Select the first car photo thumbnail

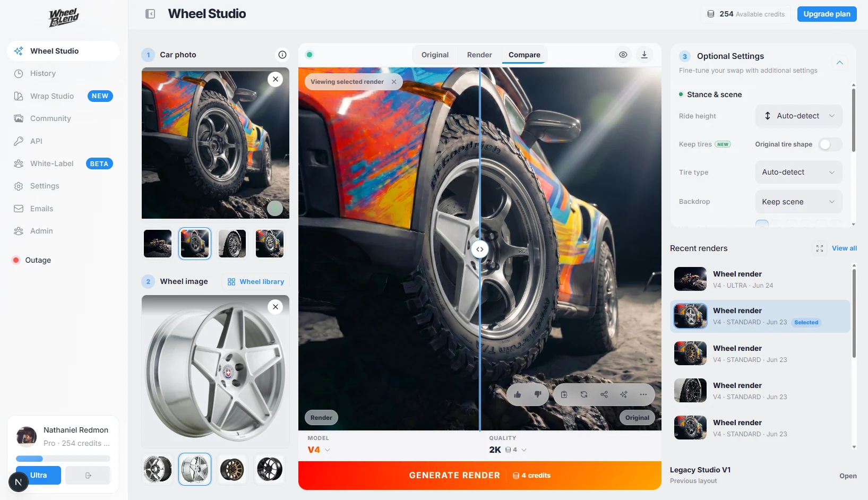click(x=158, y=244)
